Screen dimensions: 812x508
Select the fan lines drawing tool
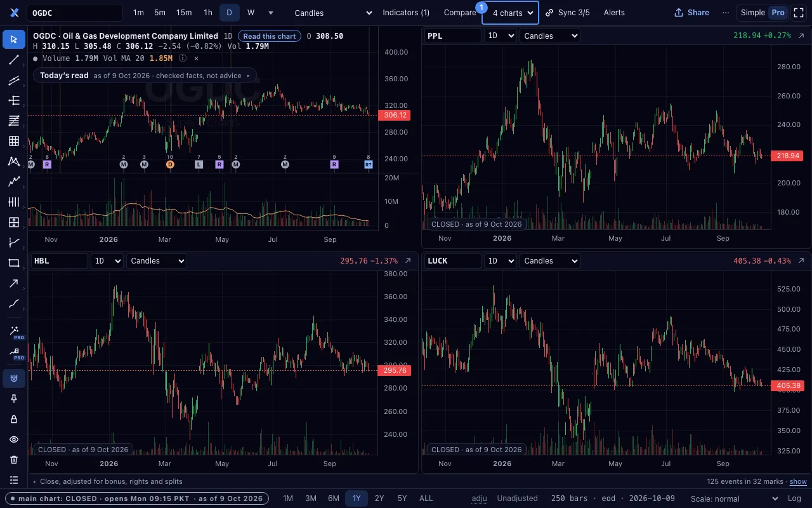[14, 121]
